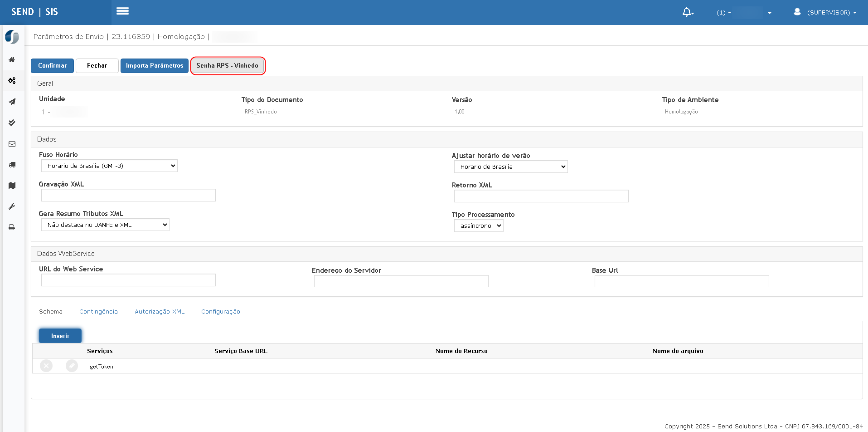Screen dimensions: 868x432
Task: Open the printer sidebar icon
Action: pyautogui.click(x=12, y=227)
